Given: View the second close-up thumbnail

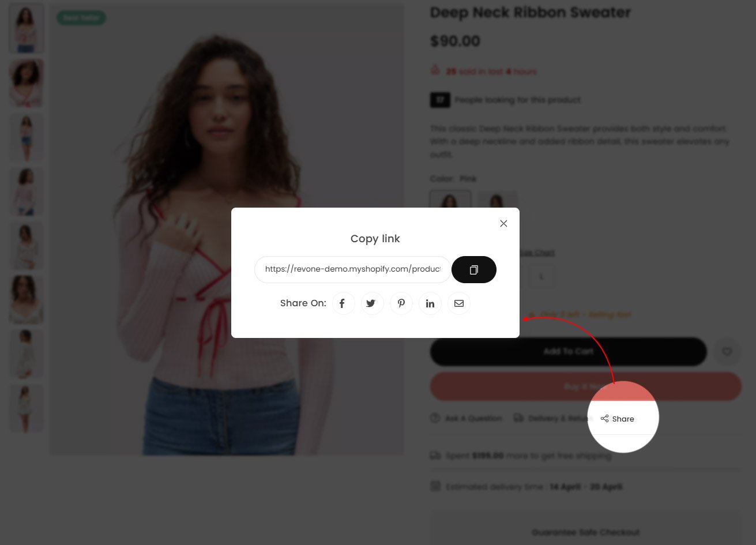Looking at the screenshot, I should [x=26, y=82].
